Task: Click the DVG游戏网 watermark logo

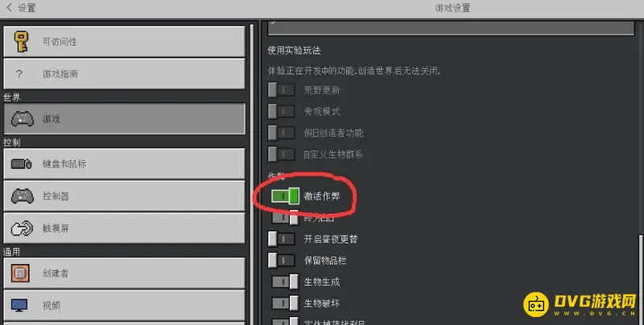Action: (580, 304)
